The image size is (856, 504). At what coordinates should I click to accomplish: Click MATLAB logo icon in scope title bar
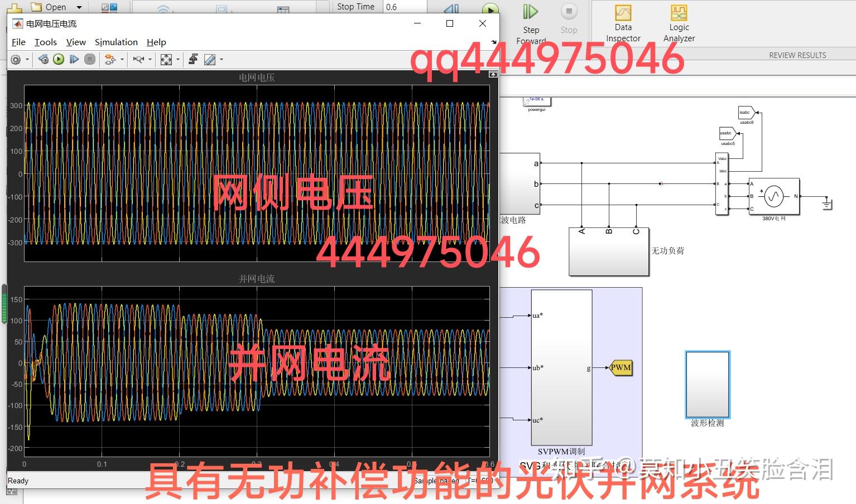pyautogui.click(x=17, y=23)
